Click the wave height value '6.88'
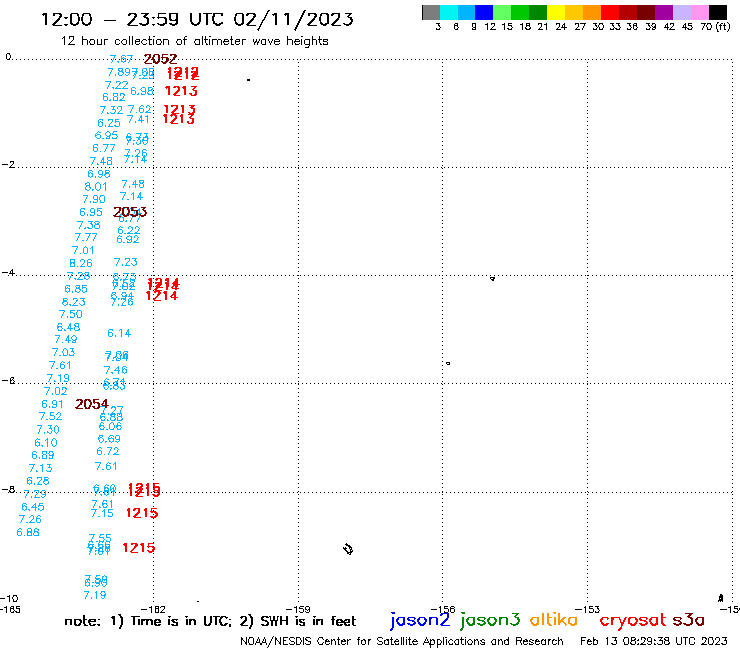740x650 pixels. tap(28, 532)
